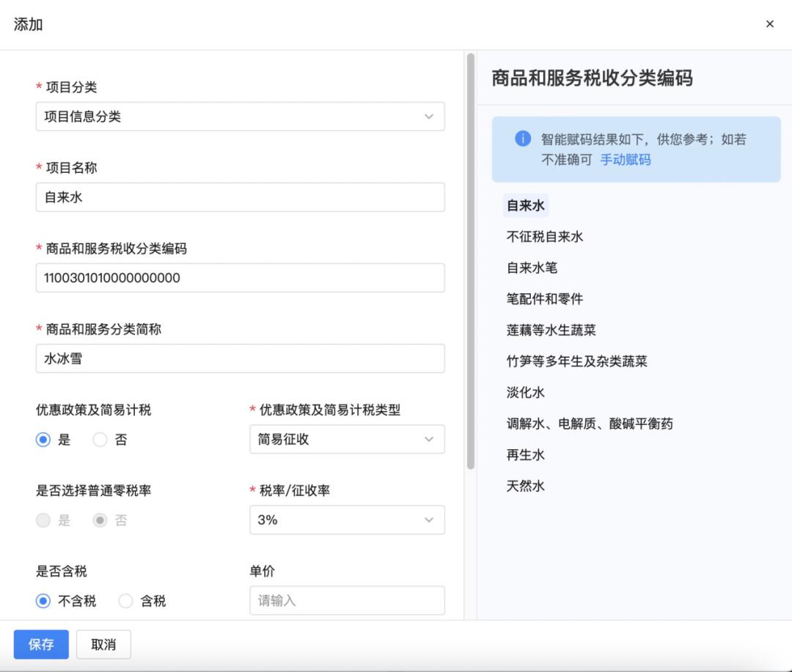Click the 项目名称 input showing 自来水
Image resolution: width=792 pixels, height=672 pixels.
240,197
